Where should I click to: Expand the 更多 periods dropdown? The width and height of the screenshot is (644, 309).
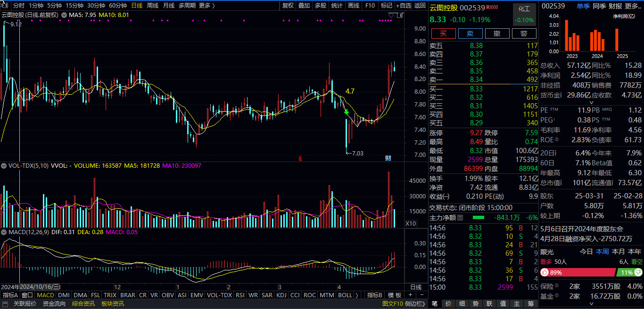[x=206, y=6]
